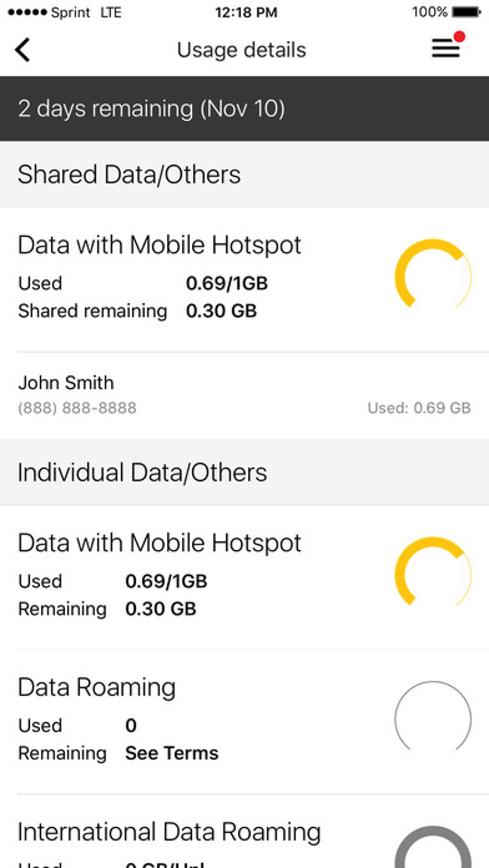Tap the individual Mobile Hotspot usage gauge

tap(433, 574)
